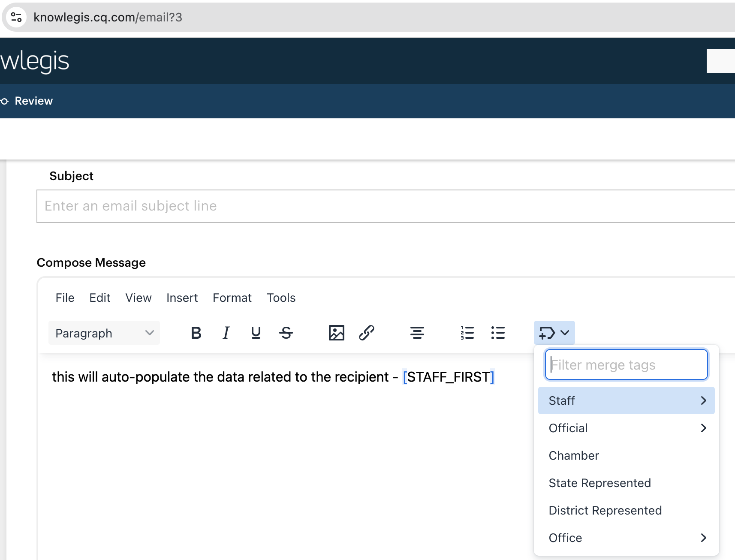Apply italic formatting
Screen dimensions: 735x560
point(226,333)
